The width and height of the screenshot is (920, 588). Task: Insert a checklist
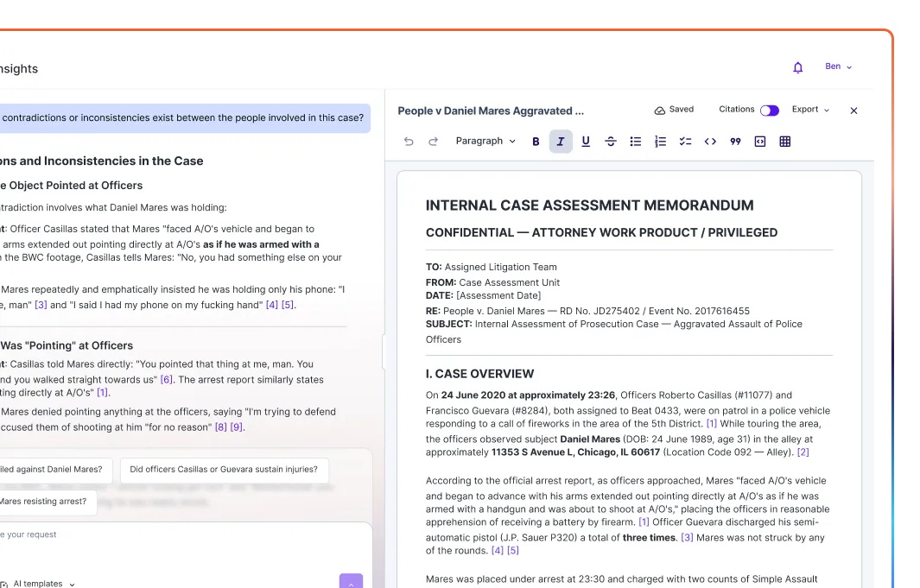pyautogui.click(x=685, y=142)
